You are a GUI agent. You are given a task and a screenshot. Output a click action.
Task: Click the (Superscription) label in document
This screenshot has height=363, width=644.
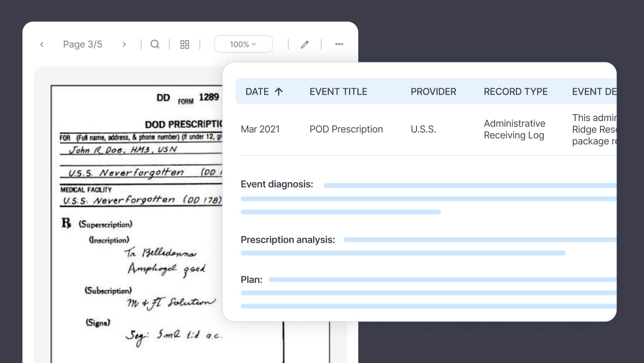pyautogui.click(x=105, y=224)
